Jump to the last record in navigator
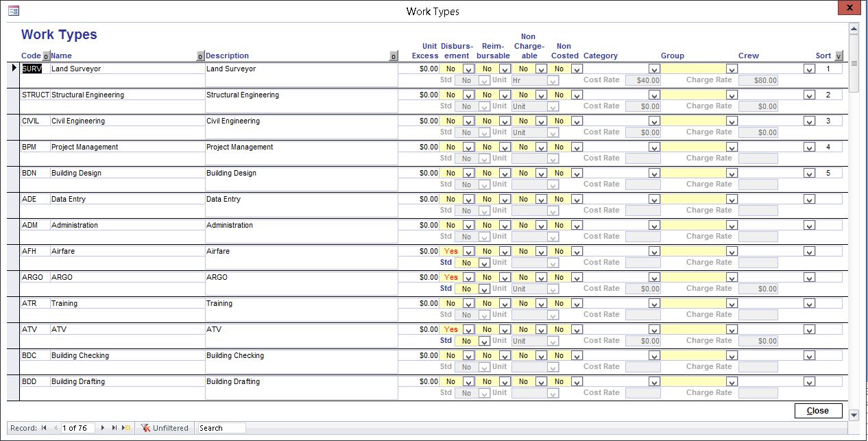Image resolution: width=868 pixels, height=441 pixels. click(x=114, y=428)
